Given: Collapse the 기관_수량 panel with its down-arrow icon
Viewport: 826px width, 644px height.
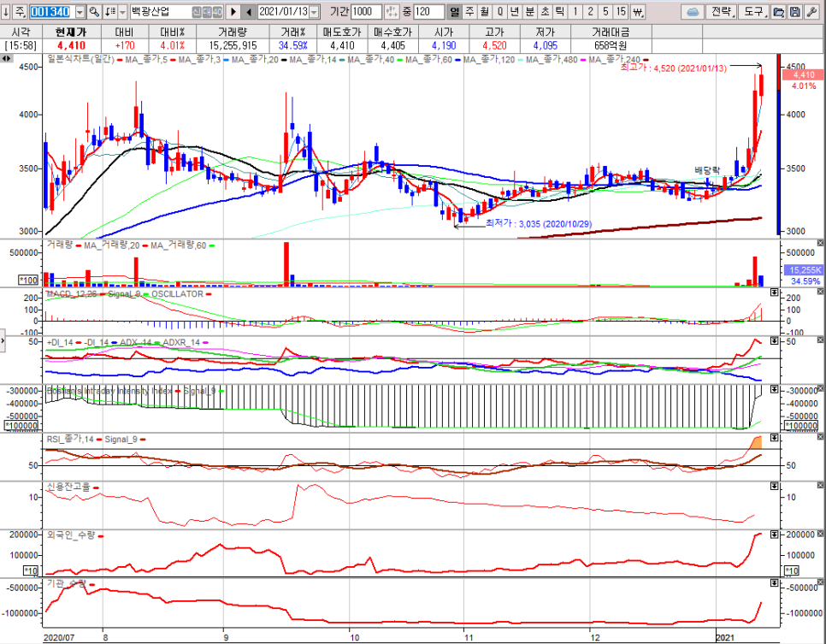Looking at the screenshot, I should click(775, 583).
